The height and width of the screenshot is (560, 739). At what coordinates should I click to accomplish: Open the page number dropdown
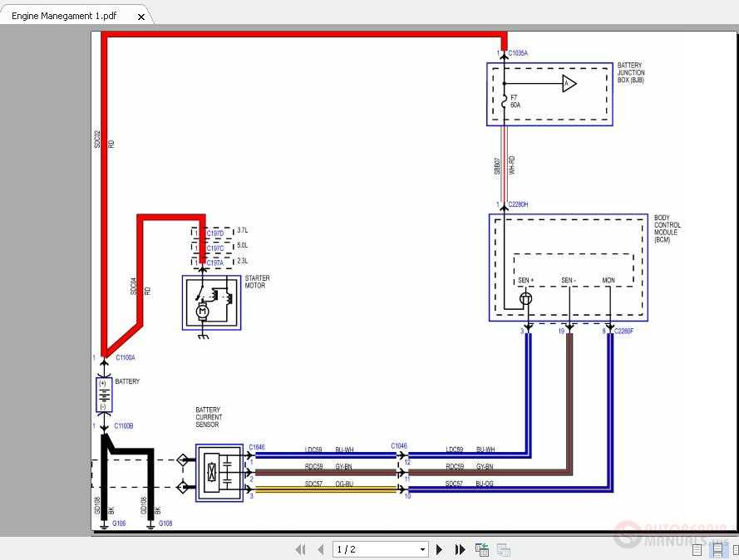tap(423, 549)
